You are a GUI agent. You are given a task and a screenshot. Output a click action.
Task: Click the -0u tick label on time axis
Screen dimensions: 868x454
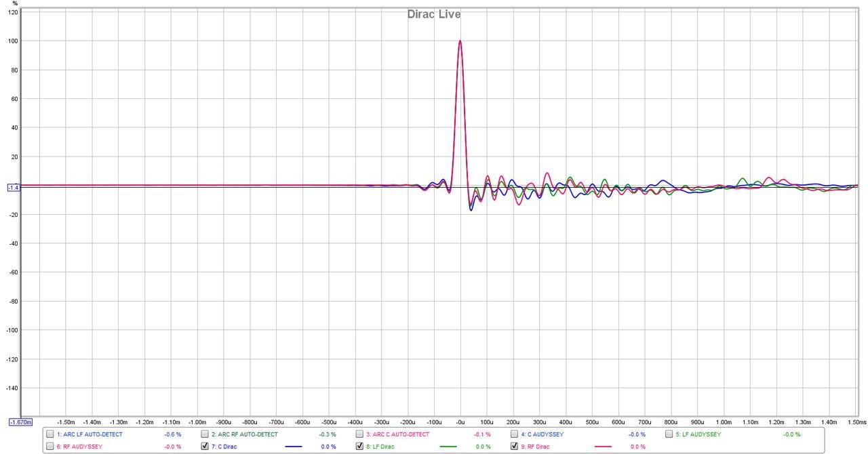(460, 421)
